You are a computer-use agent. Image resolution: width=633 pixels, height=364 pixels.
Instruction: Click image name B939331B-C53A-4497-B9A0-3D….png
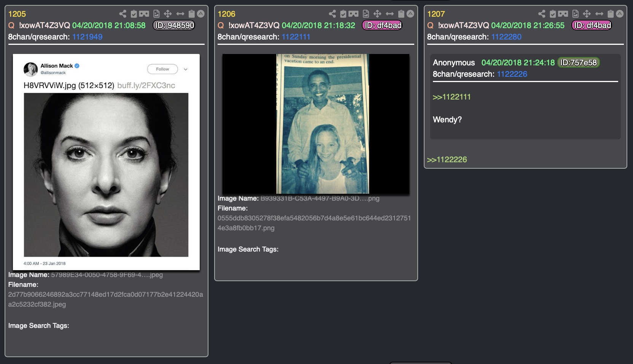(x=320, y=198)
